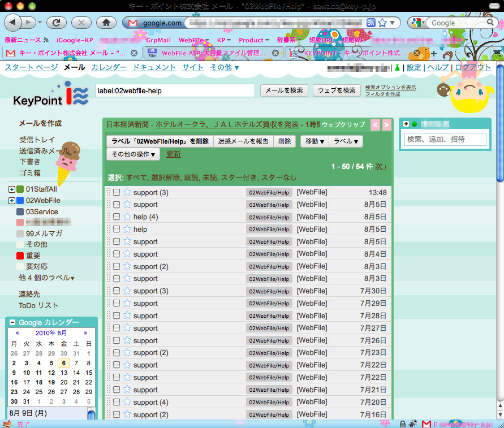This screenshot has width=504, height=428.
Task: Check the 13:48 support (3) checkbox
Action: [117, 192]
